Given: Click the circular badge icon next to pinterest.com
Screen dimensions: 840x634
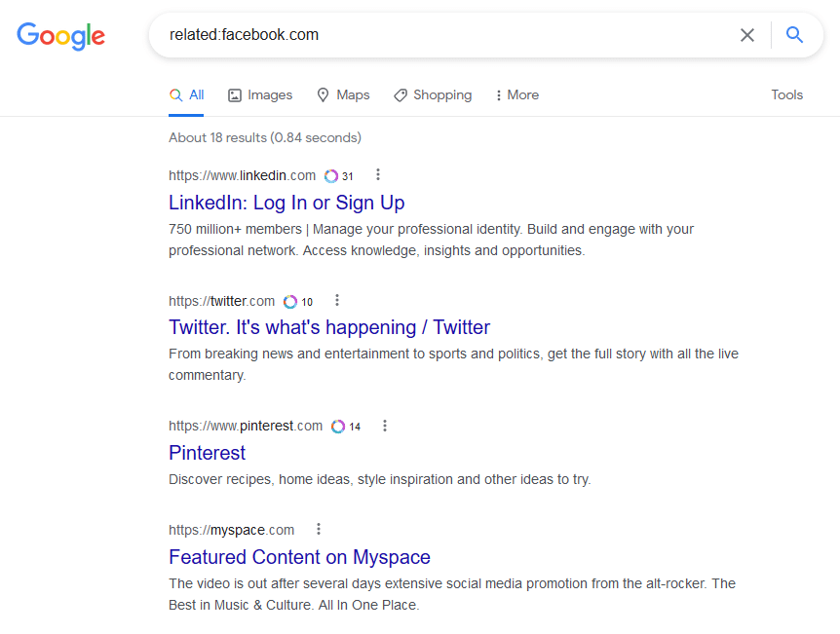Looking at the screenshot, I should (338, 427).
